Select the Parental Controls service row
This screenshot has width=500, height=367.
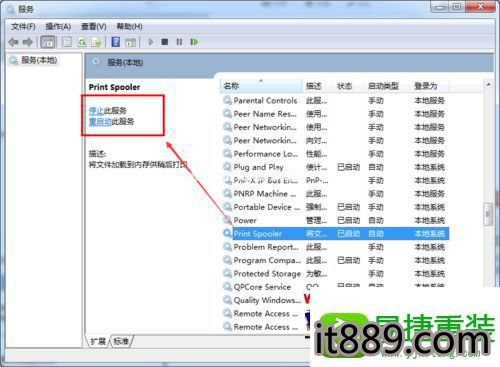point(335,100)
